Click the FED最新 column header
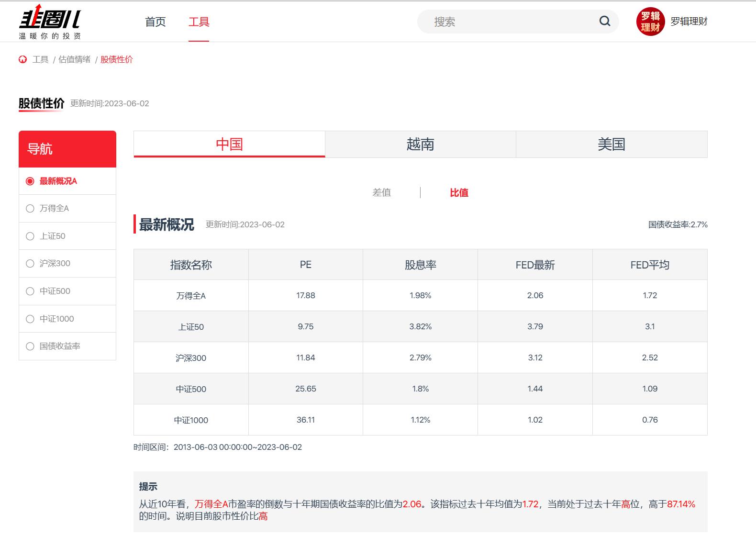 tap(535, 265)
